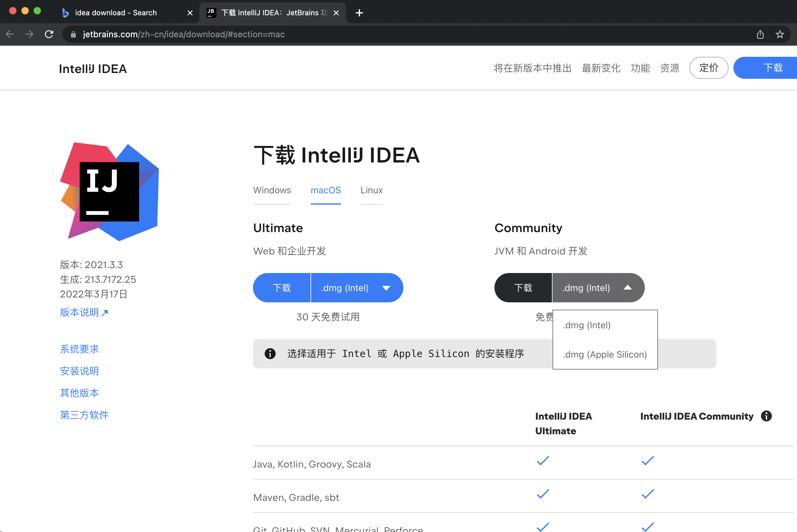Click info icon beside IntelliJ IDEA Community
Viewport: 797px width, 532px height.
766,416
